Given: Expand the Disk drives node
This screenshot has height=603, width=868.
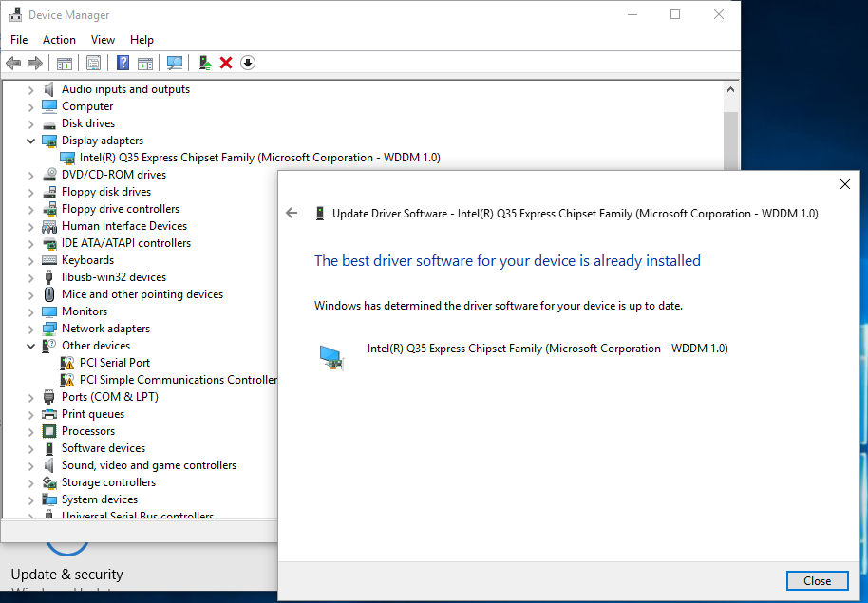Looking at the screenshot, I should 31,124.
